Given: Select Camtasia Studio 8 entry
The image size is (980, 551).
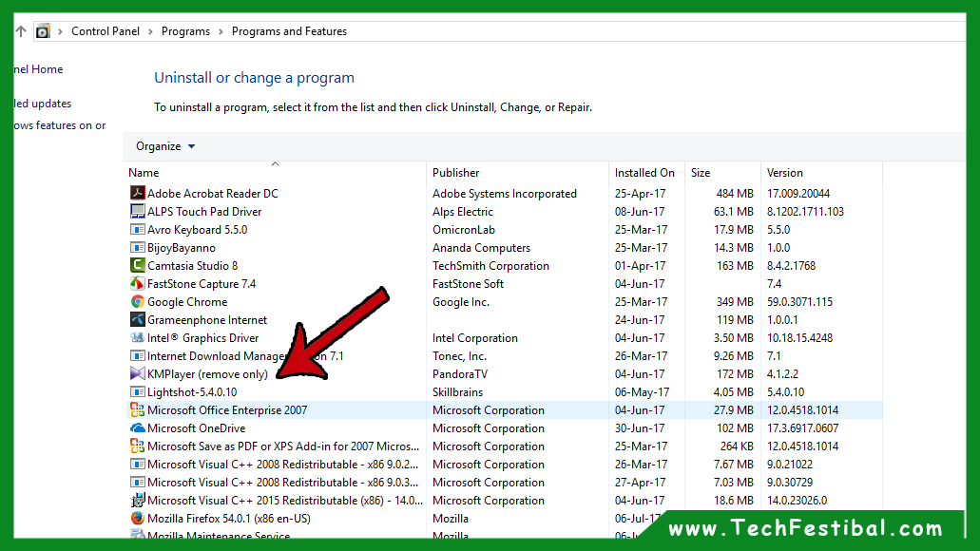Looking at the screenshot, I should [193, 265].
